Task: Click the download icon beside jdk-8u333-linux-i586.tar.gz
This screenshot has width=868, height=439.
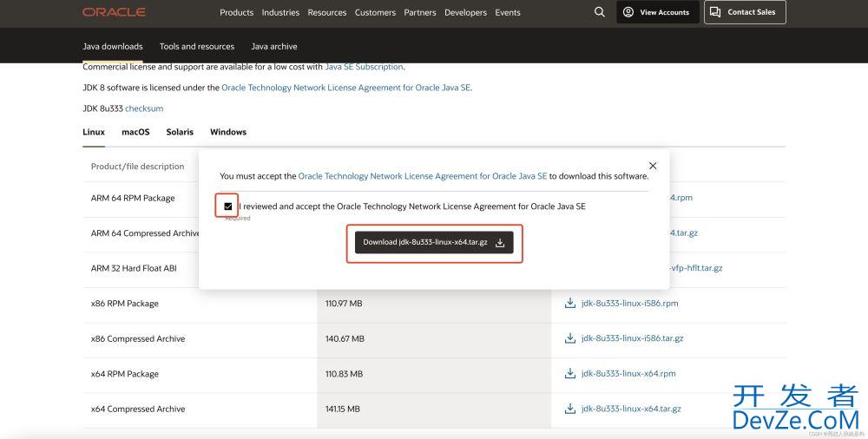Action: click(569, 338)
